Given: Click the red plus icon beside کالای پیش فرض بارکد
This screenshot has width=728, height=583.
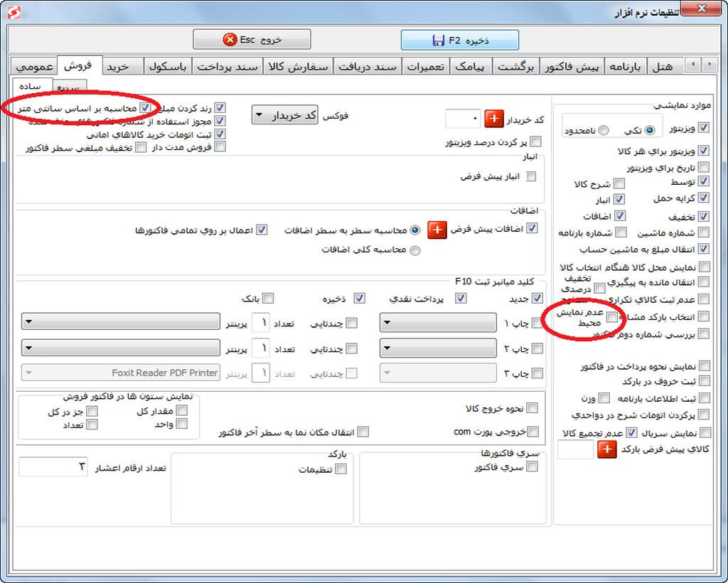Looking at the screenshot, I should point(607,449).
